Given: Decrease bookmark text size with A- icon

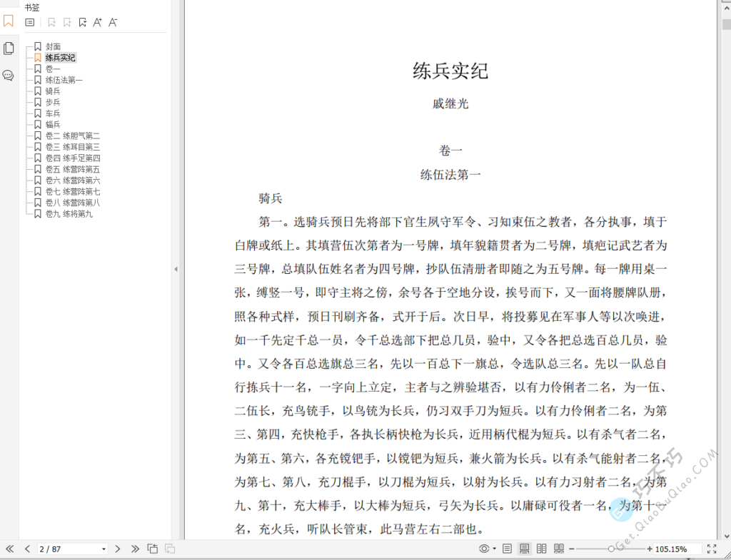Looking at the screenshot, I should coord(113,22).
